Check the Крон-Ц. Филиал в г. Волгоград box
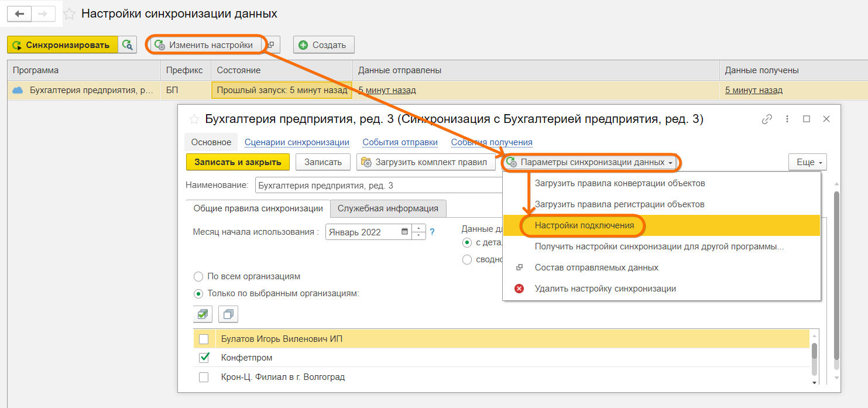 [204, 377]
